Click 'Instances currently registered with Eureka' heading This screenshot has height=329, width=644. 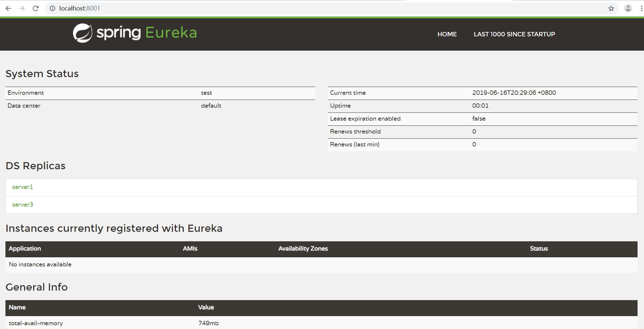(114, 228)
